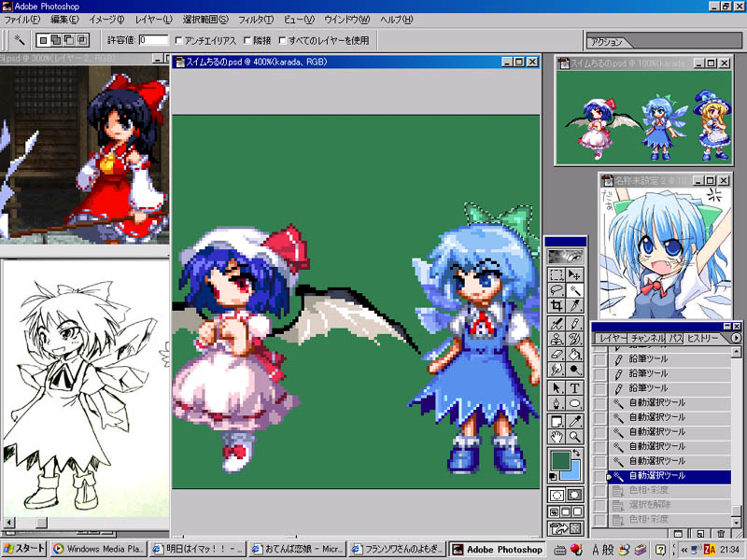Choose New Selection mode in options bar
Screen dimensions: 747x560
pos(43,40)
